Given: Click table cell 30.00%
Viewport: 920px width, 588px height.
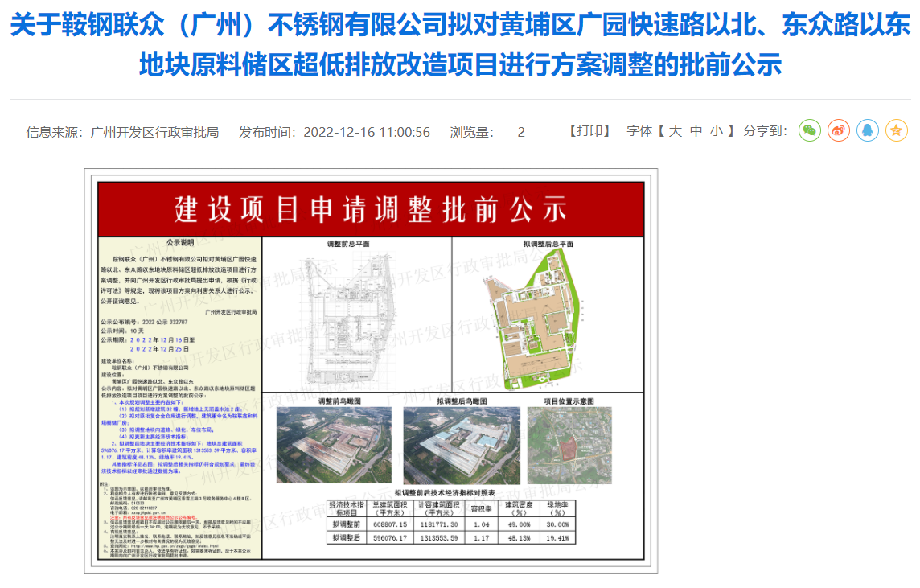Looking at the screenshot, I should pos(557,524).
